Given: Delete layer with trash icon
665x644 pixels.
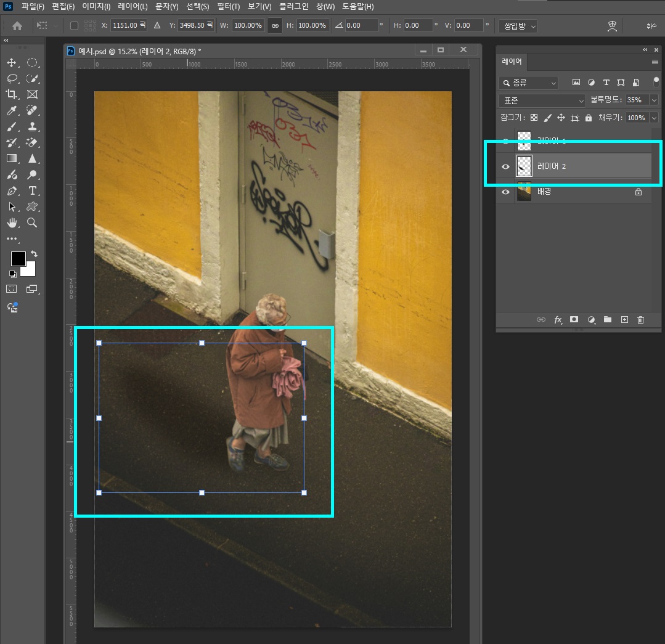Looking at the screenshot, I should [x=640, y=320].
